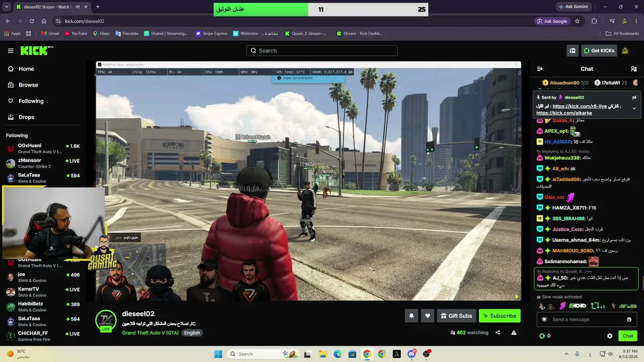Open the YouTube bookmark
The height and width of the screenshot is (362, 644).
pyautogui.click(x=75, y=34)
